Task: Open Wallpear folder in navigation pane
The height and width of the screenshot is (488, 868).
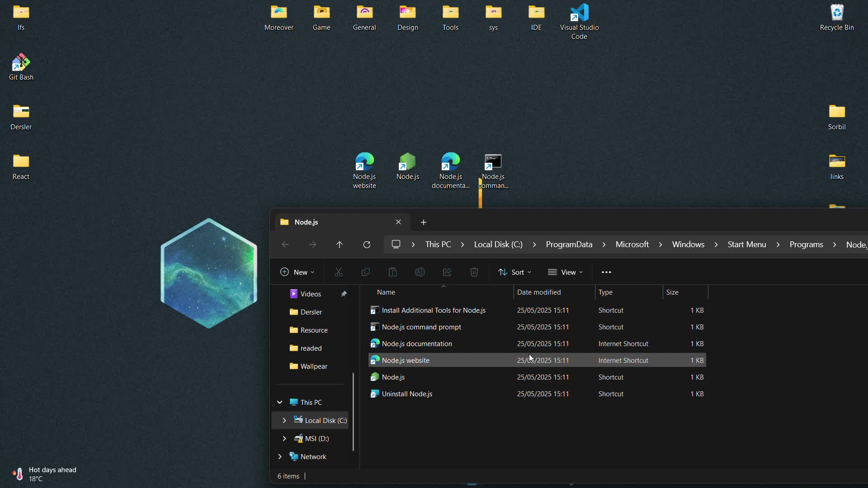Action: click(x=311, y=366)
